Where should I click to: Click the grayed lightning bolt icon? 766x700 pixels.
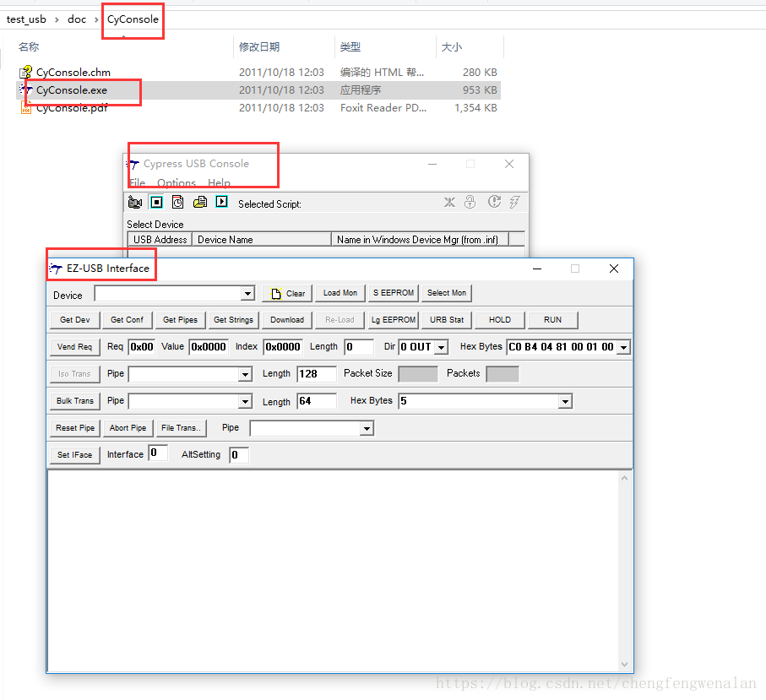[x=514, y=203]
